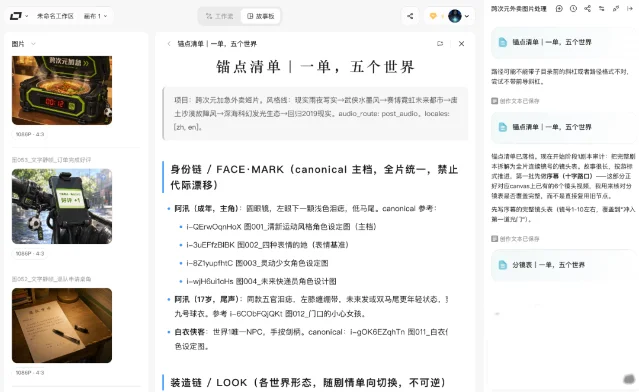
Task: Open the second 锚点清单 document card in chat
Action: [x=564, y=127]
